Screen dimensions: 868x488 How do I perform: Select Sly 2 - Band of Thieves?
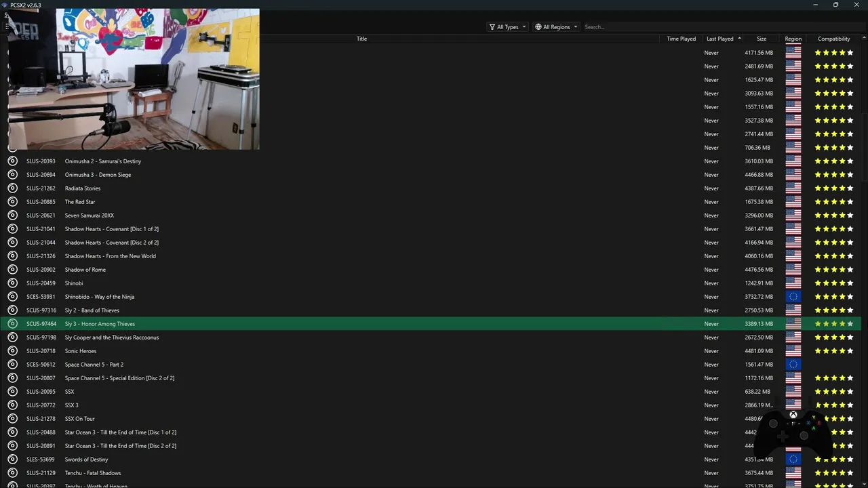(x=92, y=310)
